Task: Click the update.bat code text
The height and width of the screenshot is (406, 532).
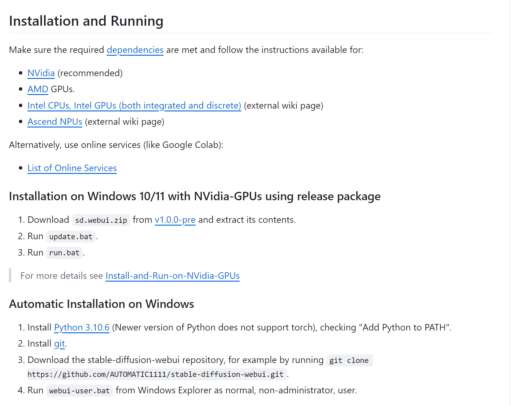Action: tap(71, 237)
